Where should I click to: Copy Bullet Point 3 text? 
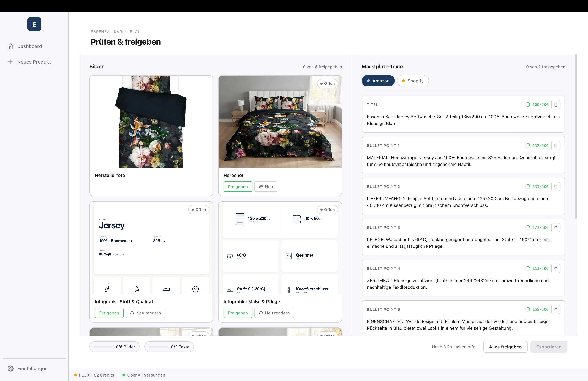click(x=556, y=227)
